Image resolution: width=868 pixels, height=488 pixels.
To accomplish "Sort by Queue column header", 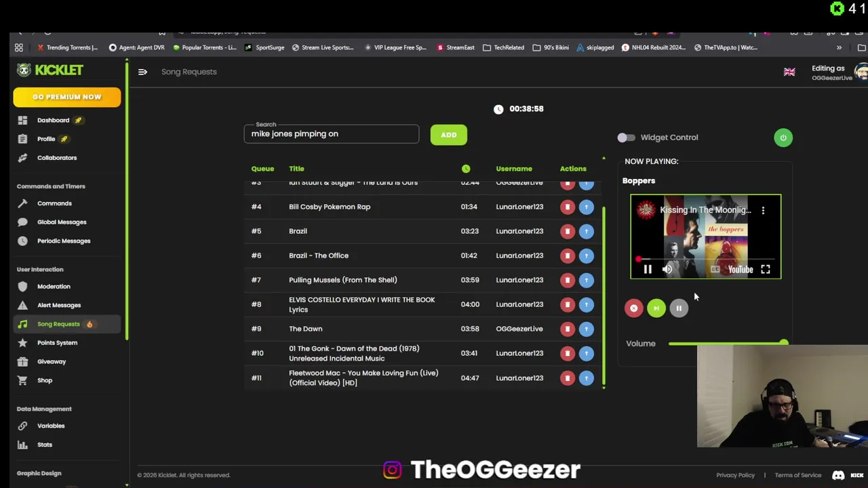I will (262, 169).
